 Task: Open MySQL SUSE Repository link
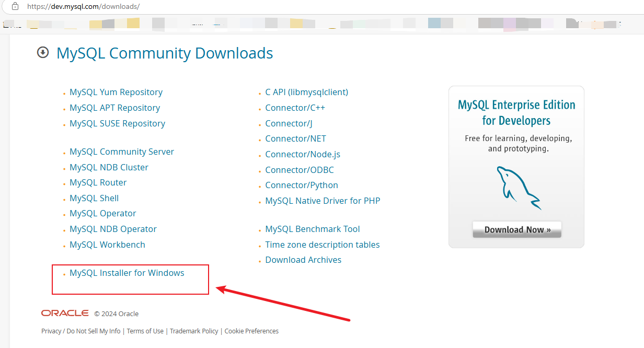click(x=118, y=123)
